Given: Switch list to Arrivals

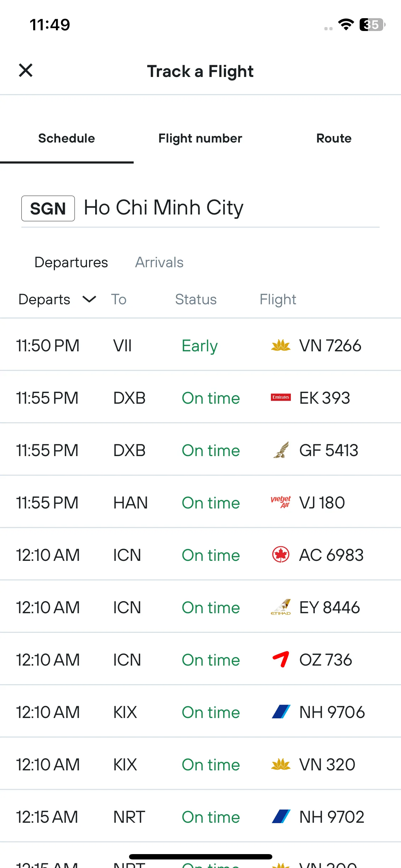Looking at the screenshot, I should tap(159, 262).
